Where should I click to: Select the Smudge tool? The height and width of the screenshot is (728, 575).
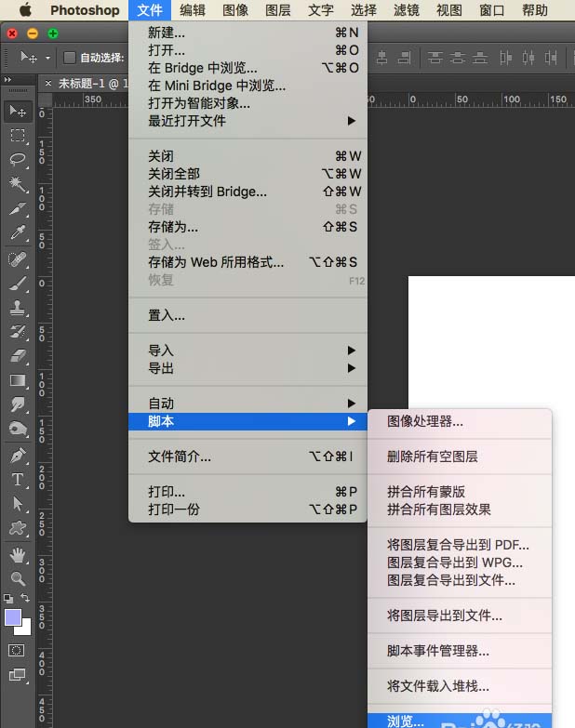18,404
